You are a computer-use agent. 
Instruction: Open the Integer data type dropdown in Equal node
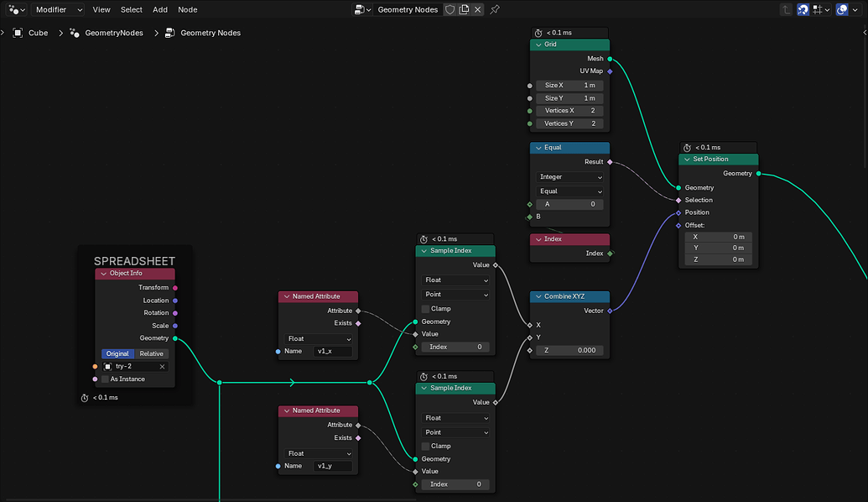click(x=569, y=177)
